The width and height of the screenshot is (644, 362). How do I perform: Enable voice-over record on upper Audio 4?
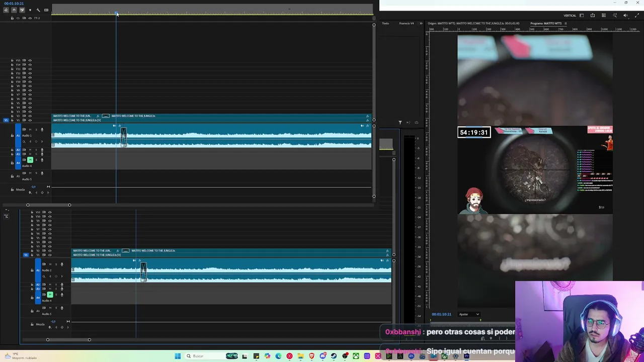tap(42, 160)
